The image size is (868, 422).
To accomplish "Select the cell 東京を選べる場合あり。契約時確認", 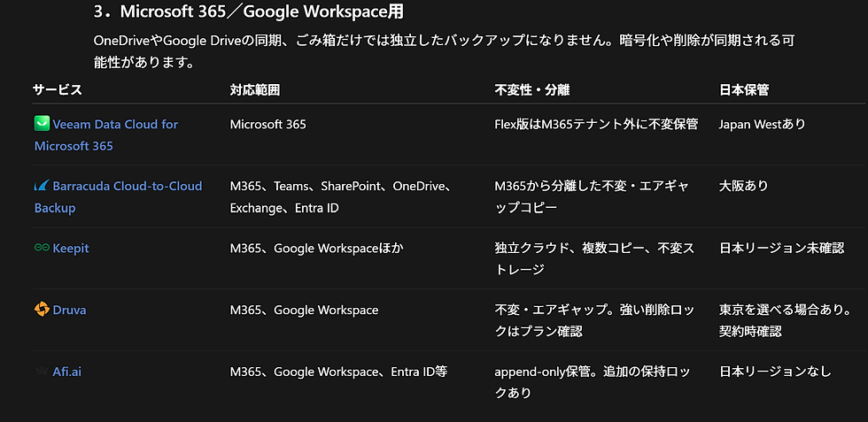I will click(786, 321).
